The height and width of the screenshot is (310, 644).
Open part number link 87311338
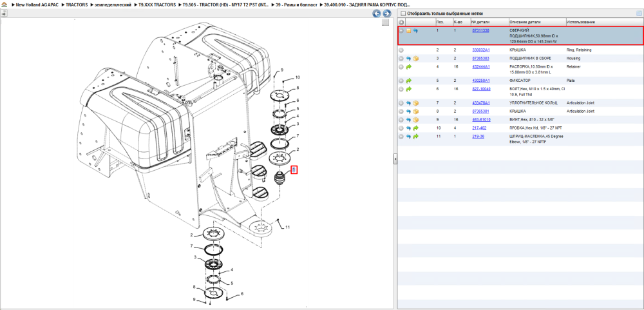tap(480, 31)
